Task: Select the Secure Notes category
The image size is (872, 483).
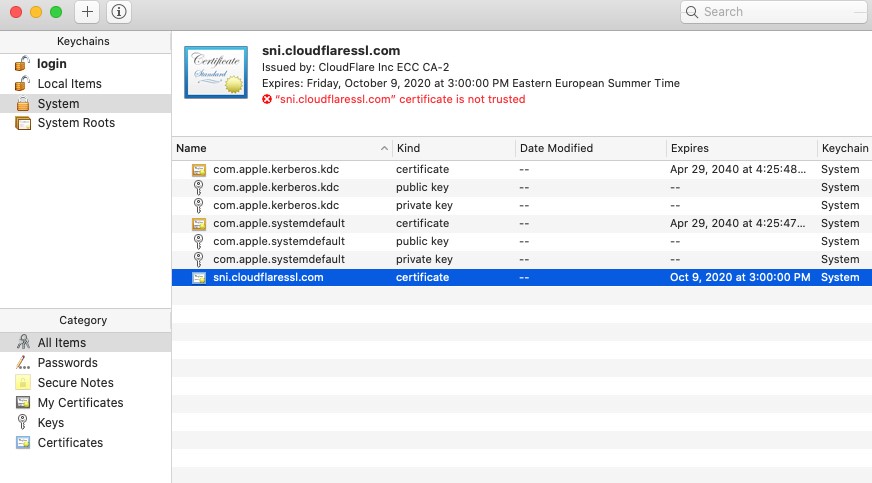Action: [75, 383]
